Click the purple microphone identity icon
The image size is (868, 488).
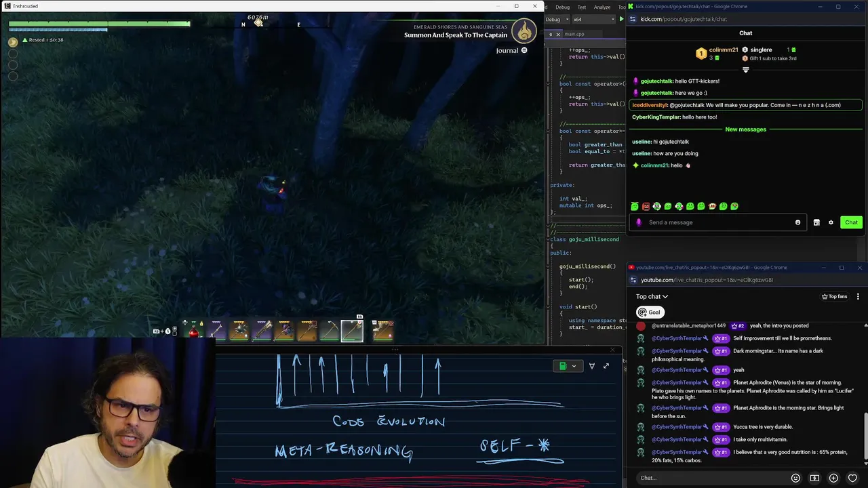click(639, 222)
